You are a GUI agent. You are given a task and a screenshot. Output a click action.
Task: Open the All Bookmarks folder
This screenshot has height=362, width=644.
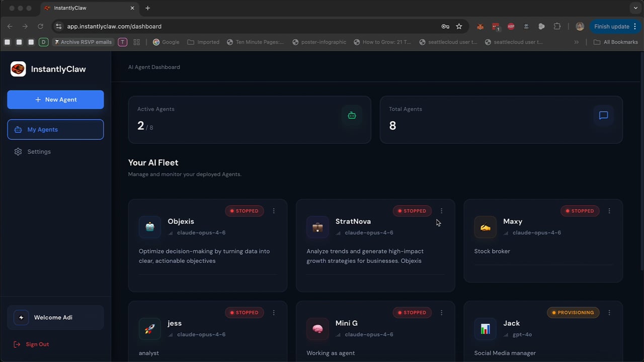[616, 42]
